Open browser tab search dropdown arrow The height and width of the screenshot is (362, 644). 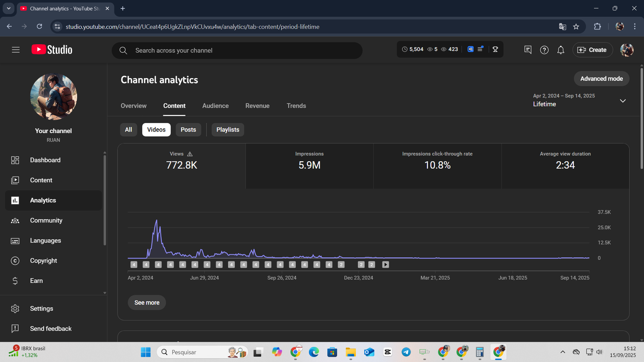8,8
